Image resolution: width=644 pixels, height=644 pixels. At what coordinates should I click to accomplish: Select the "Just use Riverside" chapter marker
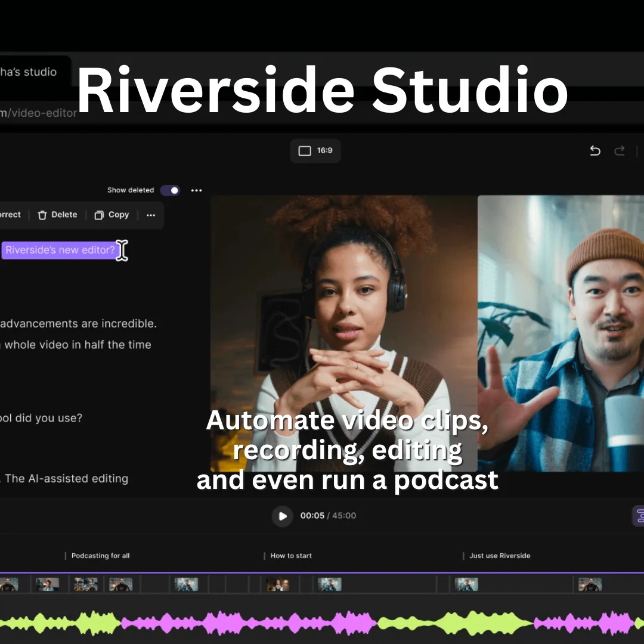click(x=499, y=556)
